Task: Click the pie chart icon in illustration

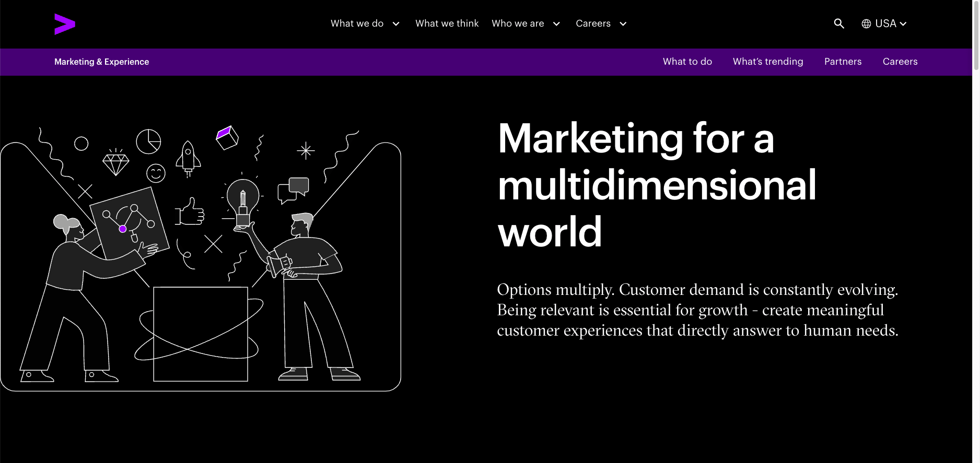Action: click(148, 141)
